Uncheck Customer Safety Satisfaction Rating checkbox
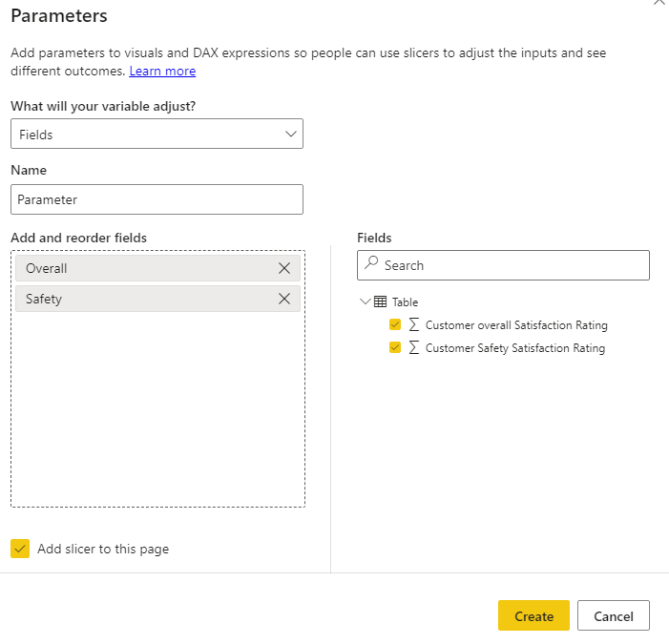669x644 pixels. coord(395,347)
